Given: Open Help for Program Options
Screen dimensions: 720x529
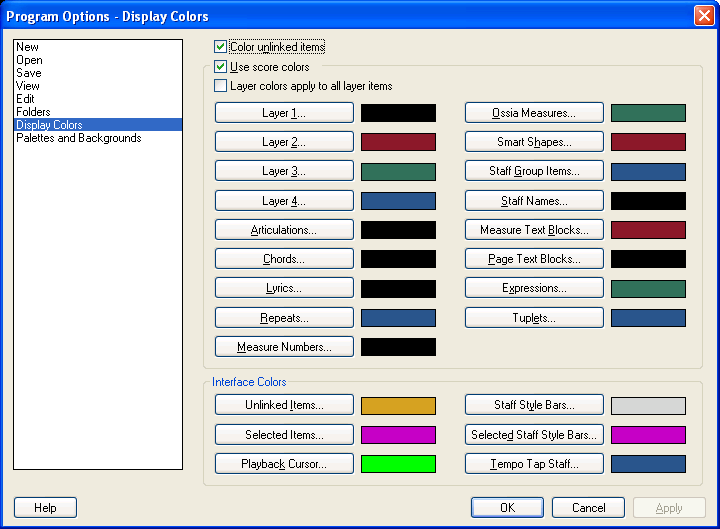Looking at the screenshot, I should point(45,508).
